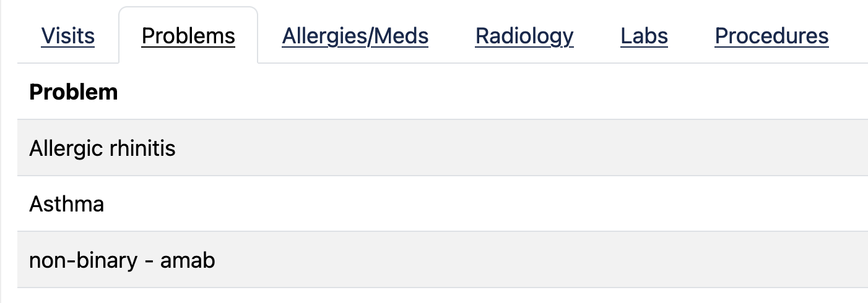This screenshot has height=303, width=868.
Task: Click the Radiology hyperlink
Action: pos(524,36)
